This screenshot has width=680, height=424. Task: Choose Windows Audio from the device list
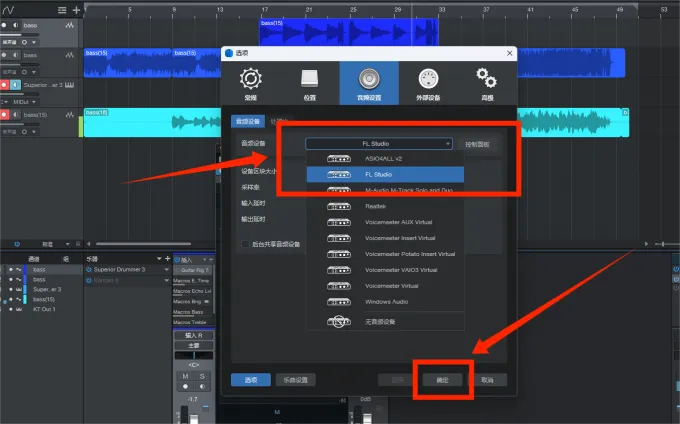pos(385,302)
